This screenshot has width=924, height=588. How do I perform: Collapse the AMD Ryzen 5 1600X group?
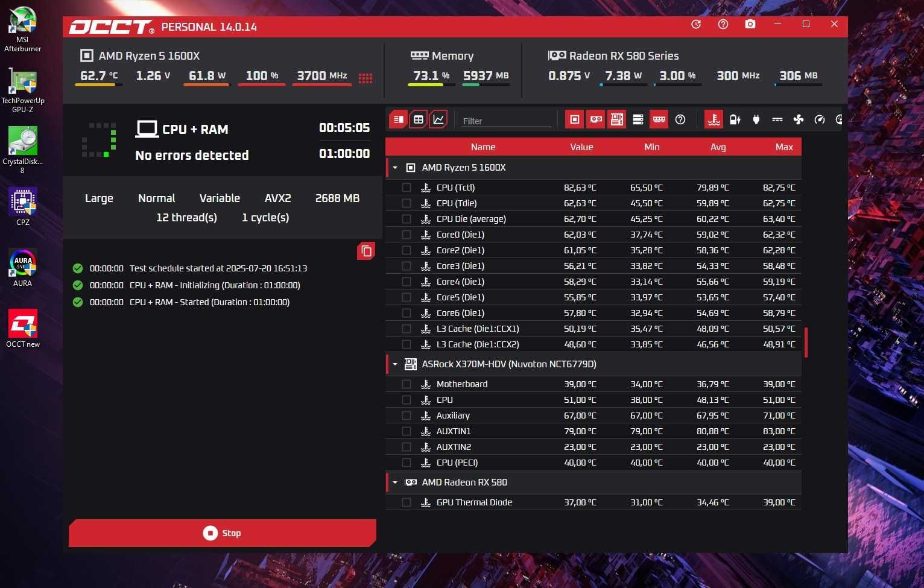click(395, 168)
